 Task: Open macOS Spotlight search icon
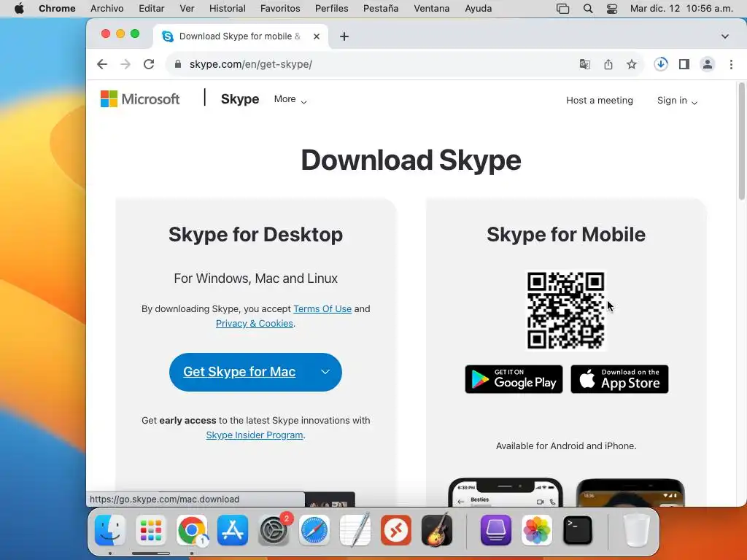[589, 9]
